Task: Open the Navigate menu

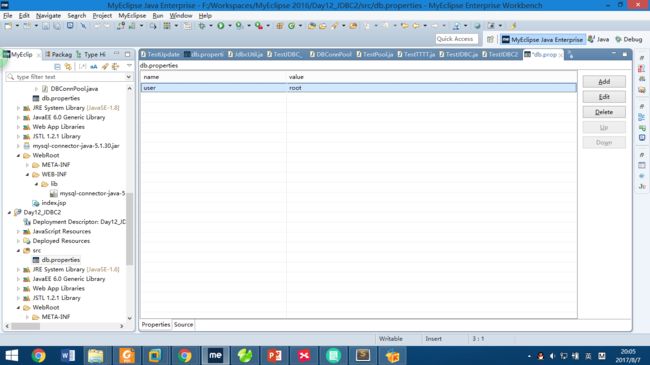Action: 48,15
